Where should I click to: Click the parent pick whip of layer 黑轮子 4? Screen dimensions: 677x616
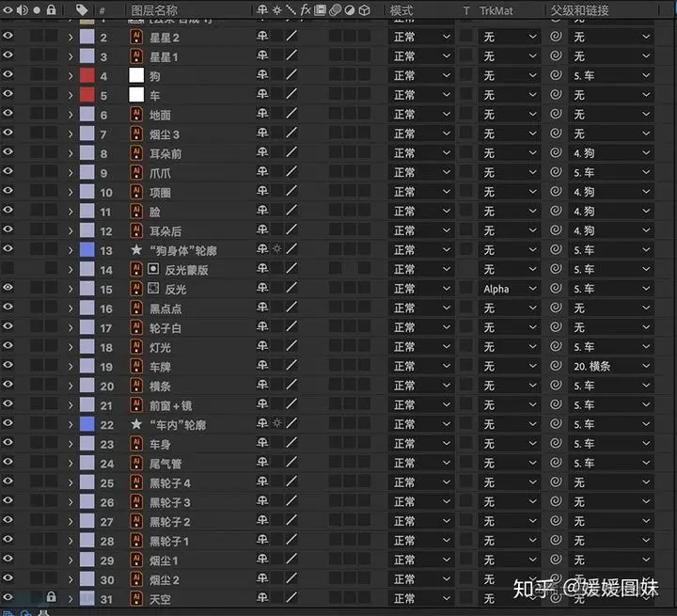tap(556, 482)
